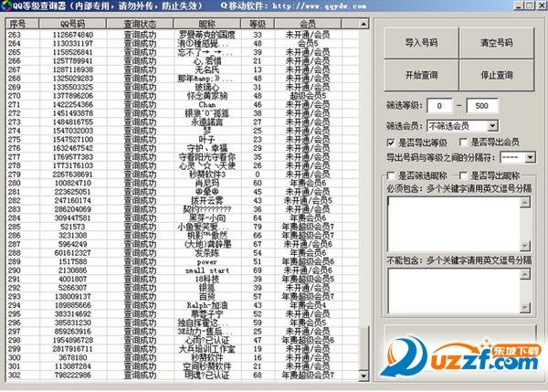This screenshot has width=548, height=392.
Task: Click the down arrow of the 不能包含 box scrollbar
Action: 525,308
